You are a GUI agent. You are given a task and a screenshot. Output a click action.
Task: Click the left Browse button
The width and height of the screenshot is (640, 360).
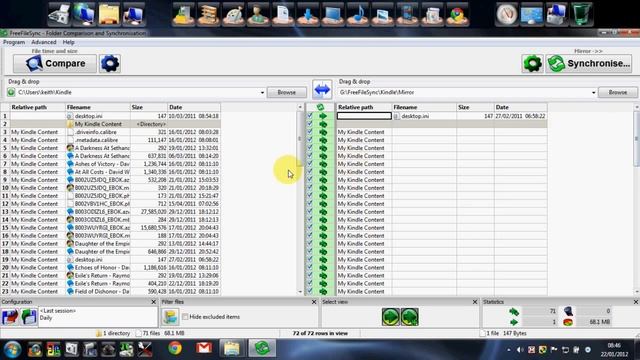287,92
